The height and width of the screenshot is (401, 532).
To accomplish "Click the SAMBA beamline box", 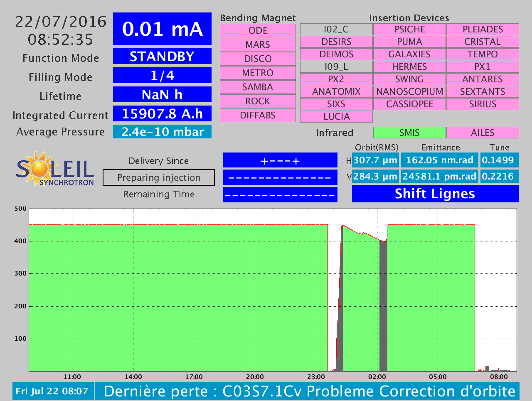I will [x=258, y=87].
